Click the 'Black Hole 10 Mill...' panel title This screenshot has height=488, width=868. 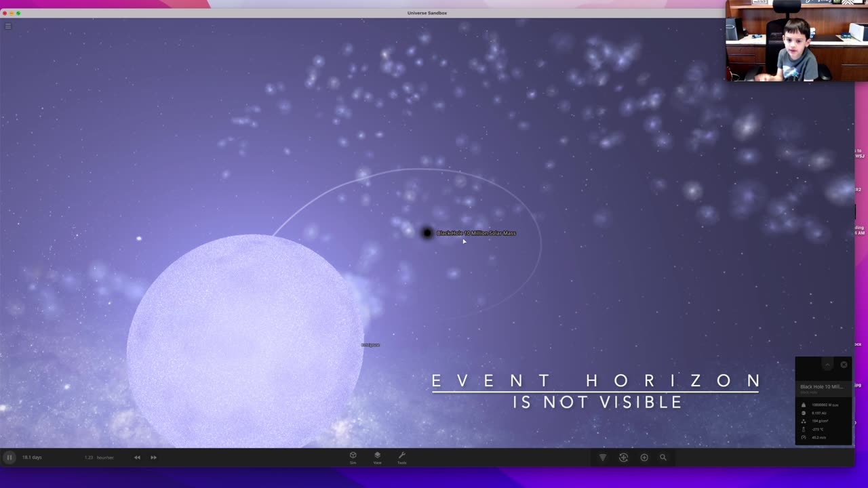[x=822, y=386]
